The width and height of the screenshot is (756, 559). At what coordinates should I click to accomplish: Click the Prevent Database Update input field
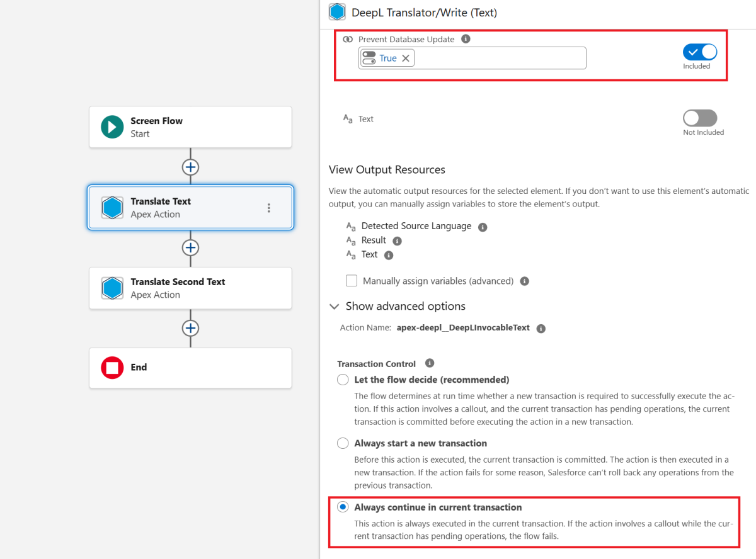(x=498, y=59)
